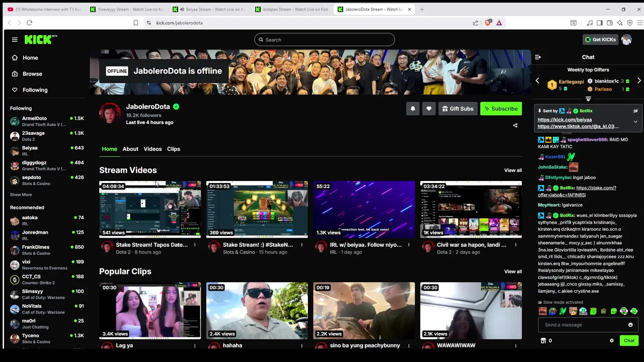The width and height of the screenshot is (644, 362).
Task: Show next weekly top gifters
Action: pos(639,81)
